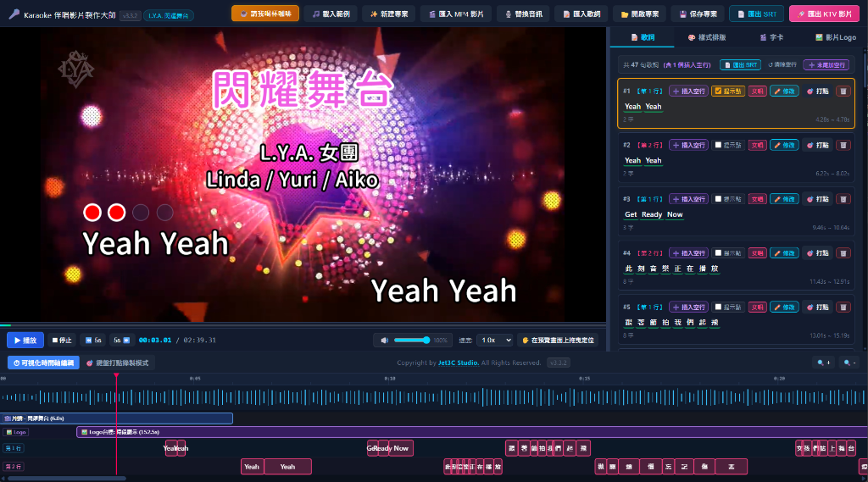Switch to the 歌詞 tab

tap(643, 37)
